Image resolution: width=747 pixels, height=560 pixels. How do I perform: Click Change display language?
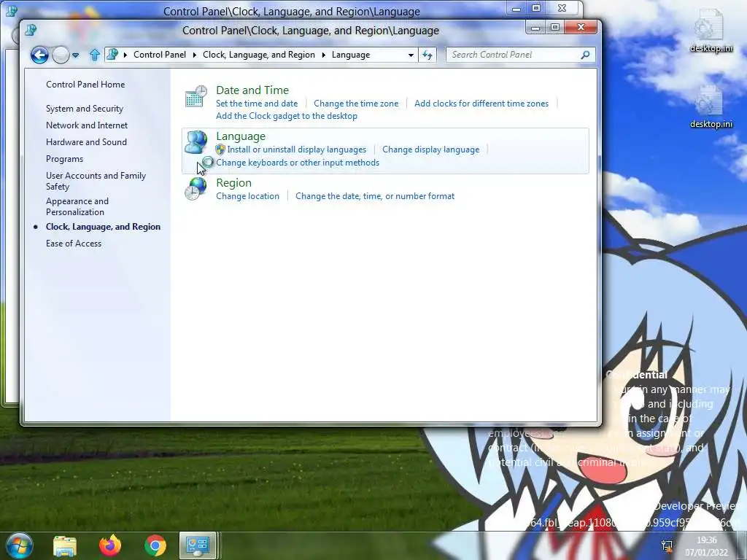(x=430, y=149)
